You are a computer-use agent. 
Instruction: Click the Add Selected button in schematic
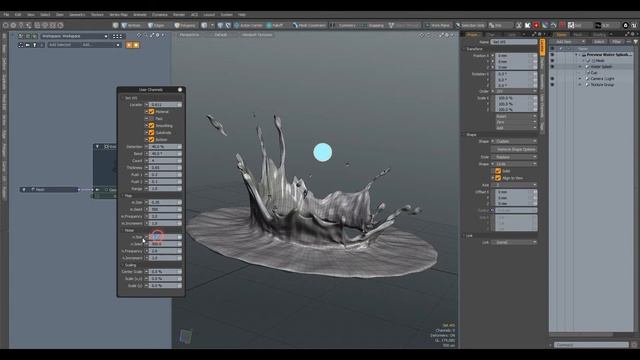coord(60,45)
